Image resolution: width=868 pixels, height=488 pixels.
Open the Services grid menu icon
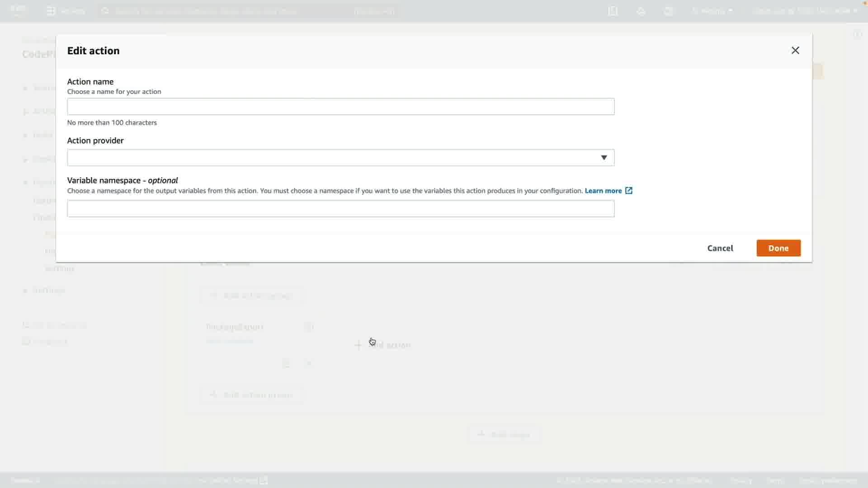51,11
